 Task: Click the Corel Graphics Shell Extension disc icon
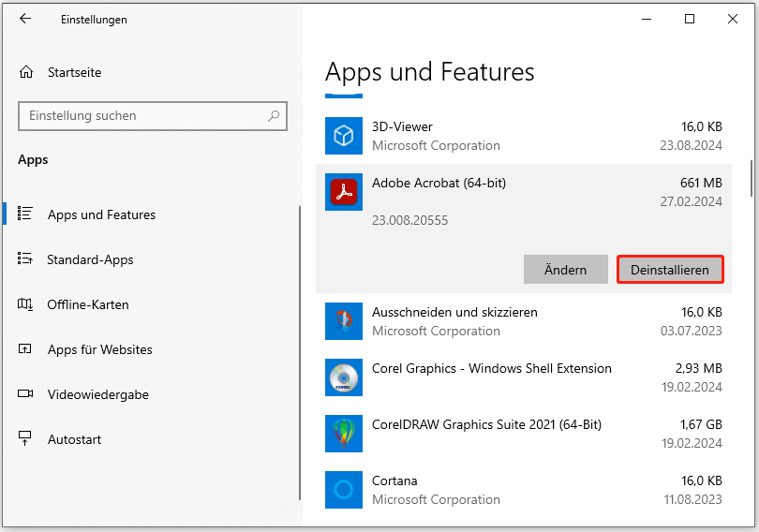tap(343, 377)
